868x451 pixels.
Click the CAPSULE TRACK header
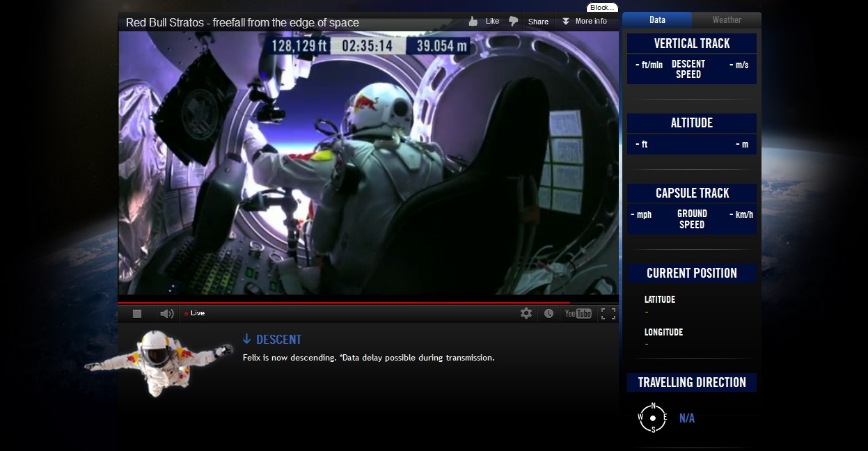[692, 193]
